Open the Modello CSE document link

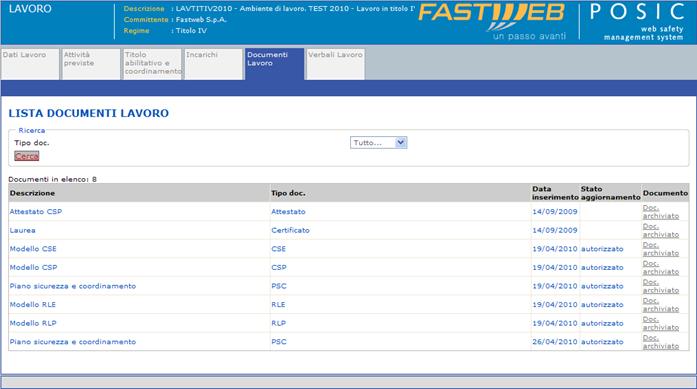[33, 249]
